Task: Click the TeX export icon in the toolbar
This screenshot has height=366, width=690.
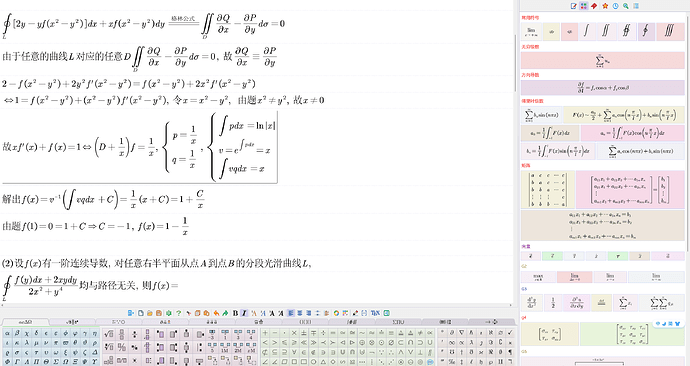Action: click(375, 313)
